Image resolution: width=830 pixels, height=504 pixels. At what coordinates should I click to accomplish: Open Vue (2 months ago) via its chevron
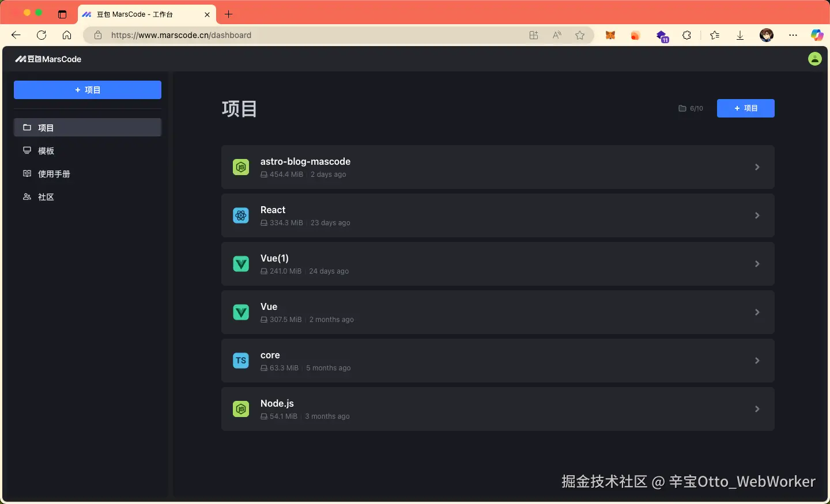tap(757, 312)
